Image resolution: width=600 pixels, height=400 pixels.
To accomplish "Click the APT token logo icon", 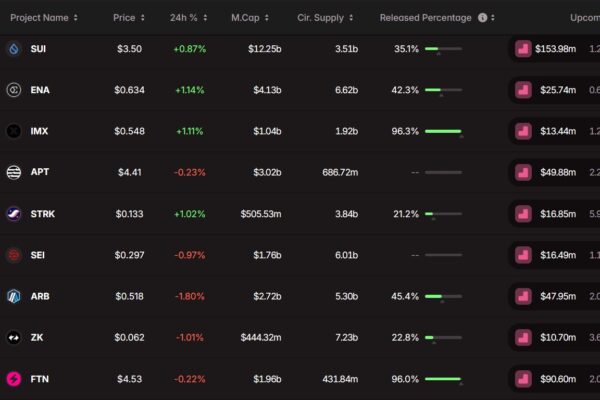I will point(14,172).
